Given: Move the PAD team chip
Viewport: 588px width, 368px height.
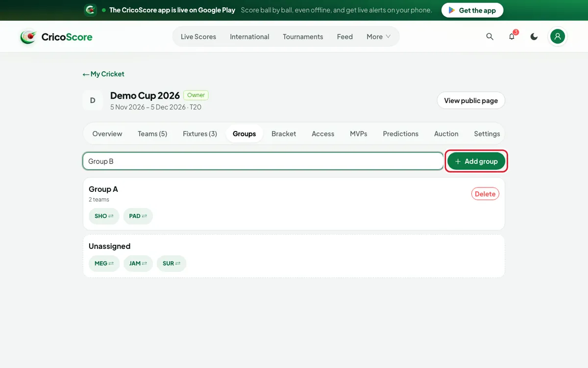Looking at the screenshot, I should pos(138,216).
